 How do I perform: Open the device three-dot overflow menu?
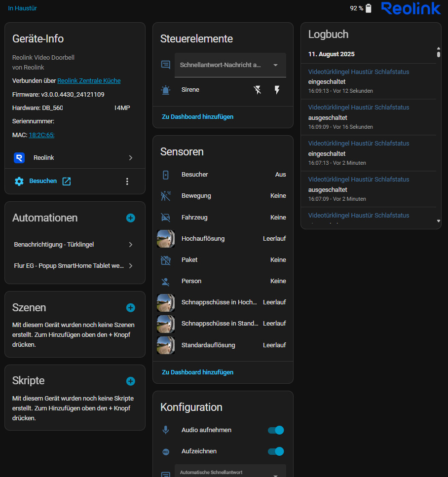pyautogui.click(x=127, y=182)
